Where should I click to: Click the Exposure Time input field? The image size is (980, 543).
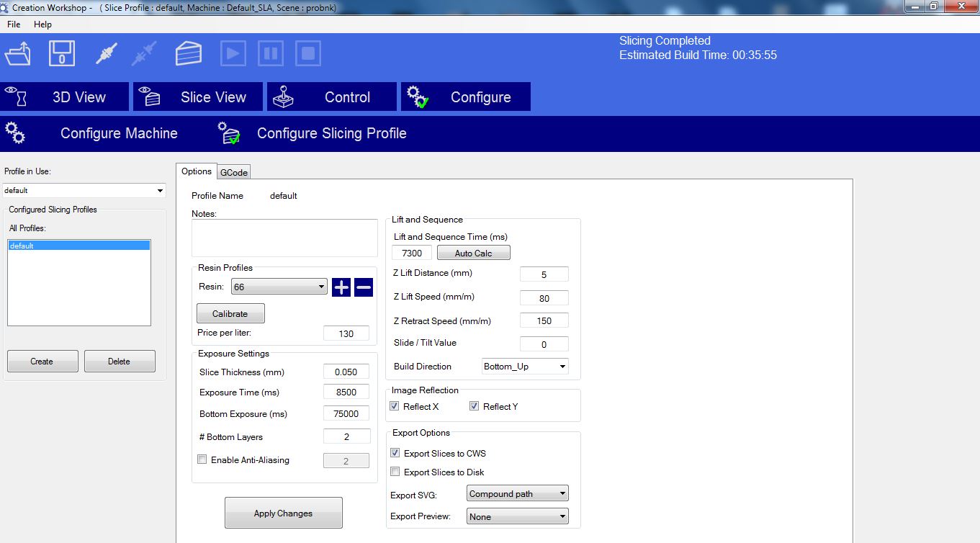[346, 392]
